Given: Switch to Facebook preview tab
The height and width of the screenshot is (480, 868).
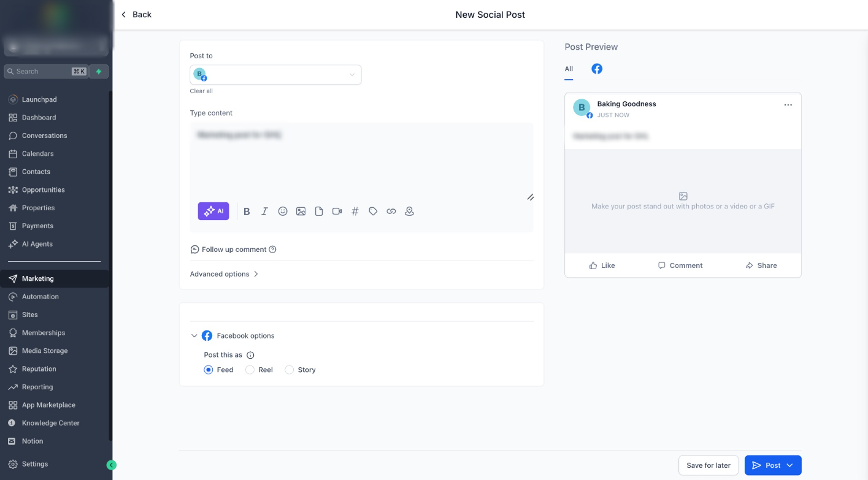Looking at the screenshot, I should (597, 69).
